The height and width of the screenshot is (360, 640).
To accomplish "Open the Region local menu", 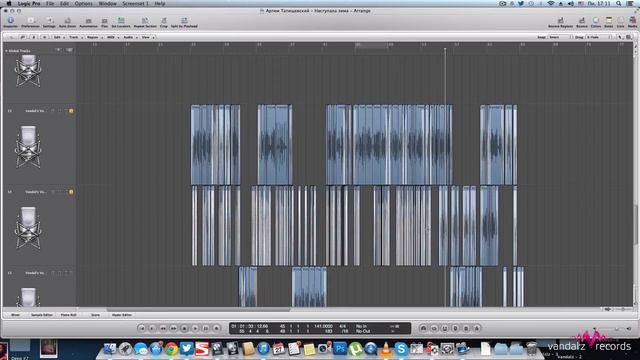I will [94, 37].
